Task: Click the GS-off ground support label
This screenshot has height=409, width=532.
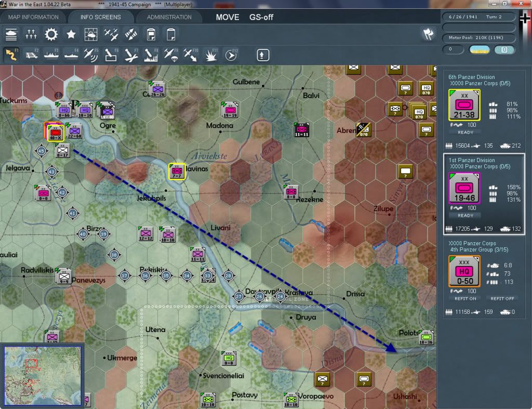Action: pyautogui.click(x=261, y=17)
